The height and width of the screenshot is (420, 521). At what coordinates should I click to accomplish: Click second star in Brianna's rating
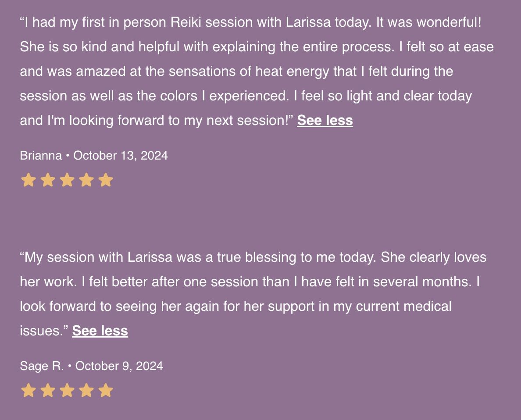click(x=47, y=180)
